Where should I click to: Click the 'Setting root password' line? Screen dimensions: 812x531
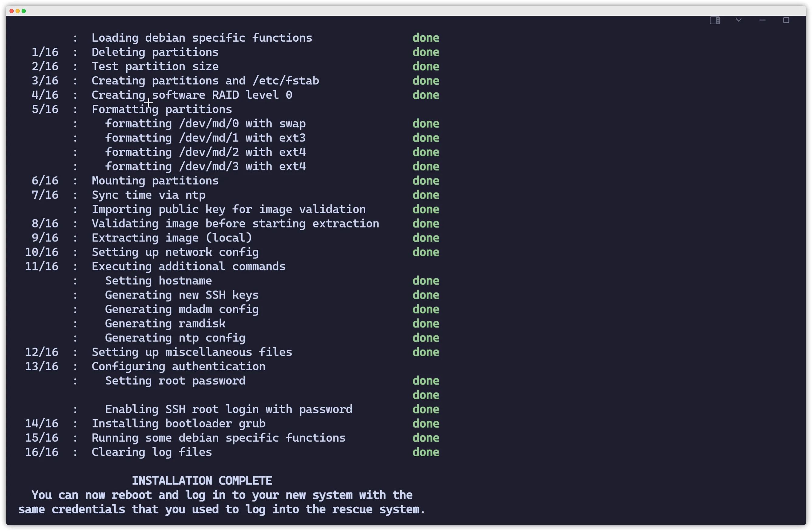click(175, 381)
